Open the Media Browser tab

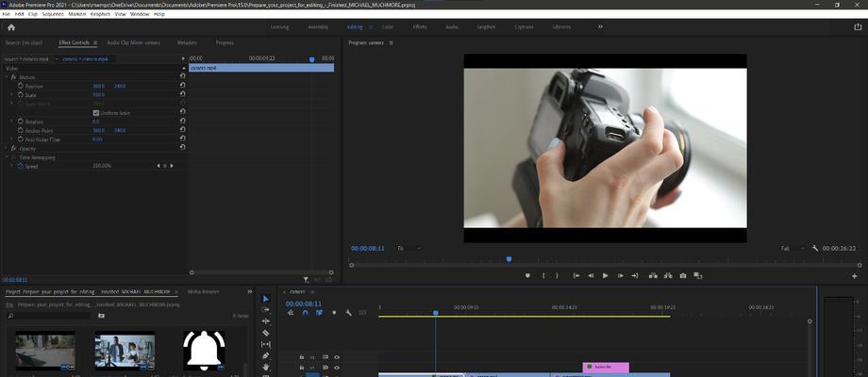tap(203, 291)
